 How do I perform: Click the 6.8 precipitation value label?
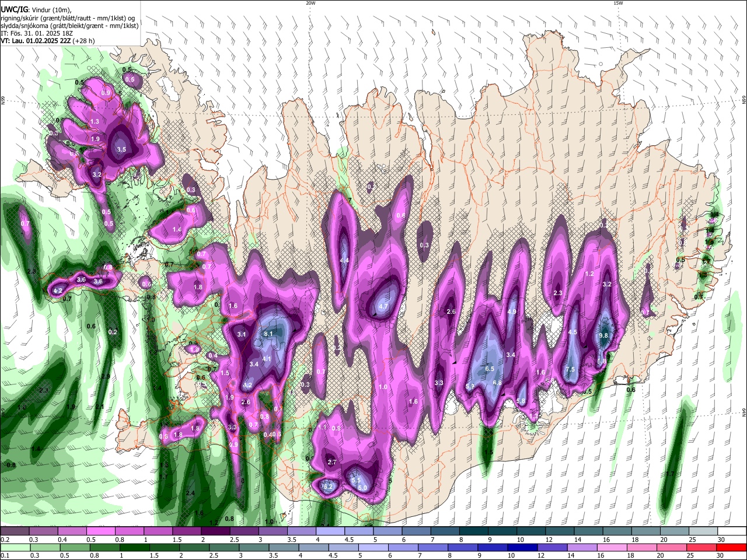pos(497,383)
